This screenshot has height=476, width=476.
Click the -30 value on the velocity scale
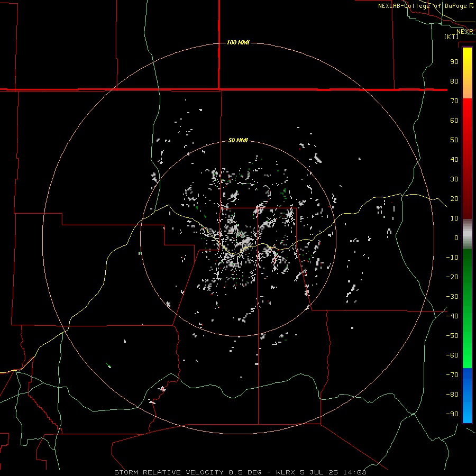(452, 297)
